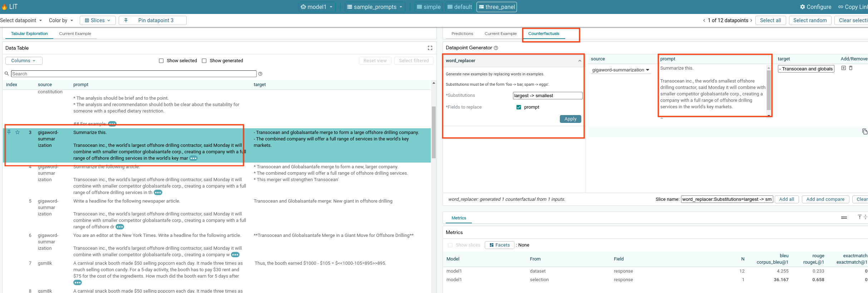Click the Add and compare button
Viewport: 868px width, 293px height.
(x=825, y=199)
